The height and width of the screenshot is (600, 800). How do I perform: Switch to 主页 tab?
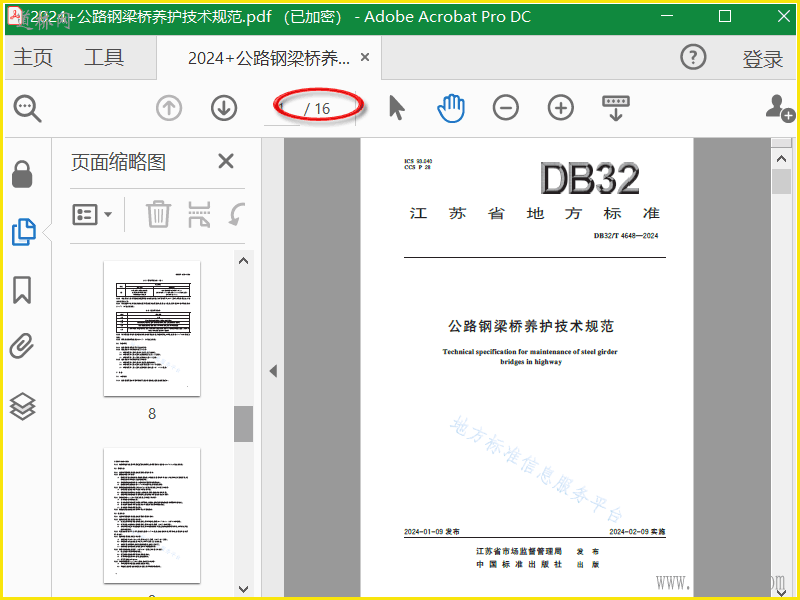coord(33,57)
